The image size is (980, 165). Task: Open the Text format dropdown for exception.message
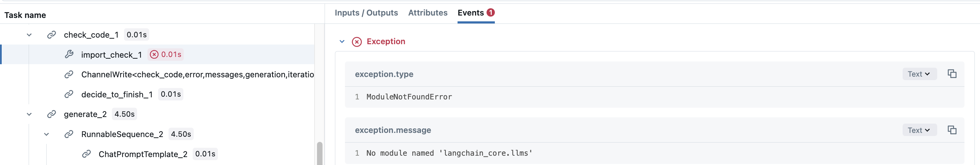(x=919, y=130)
